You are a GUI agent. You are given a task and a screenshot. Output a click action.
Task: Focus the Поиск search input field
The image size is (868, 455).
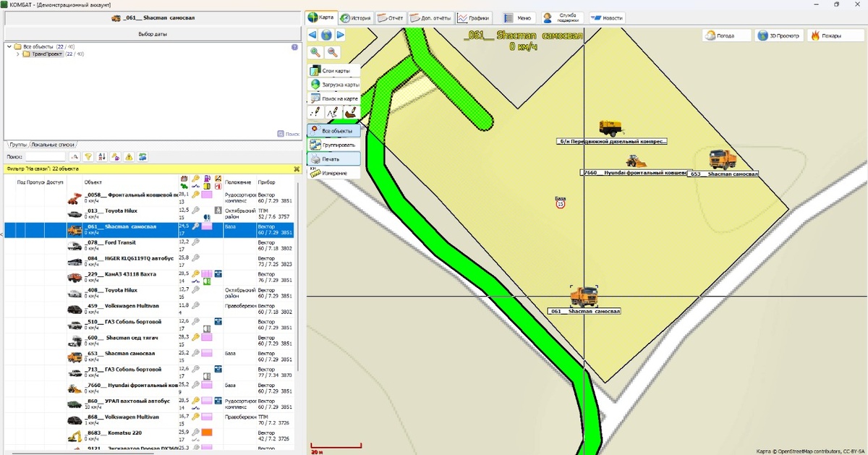point(46,156)
